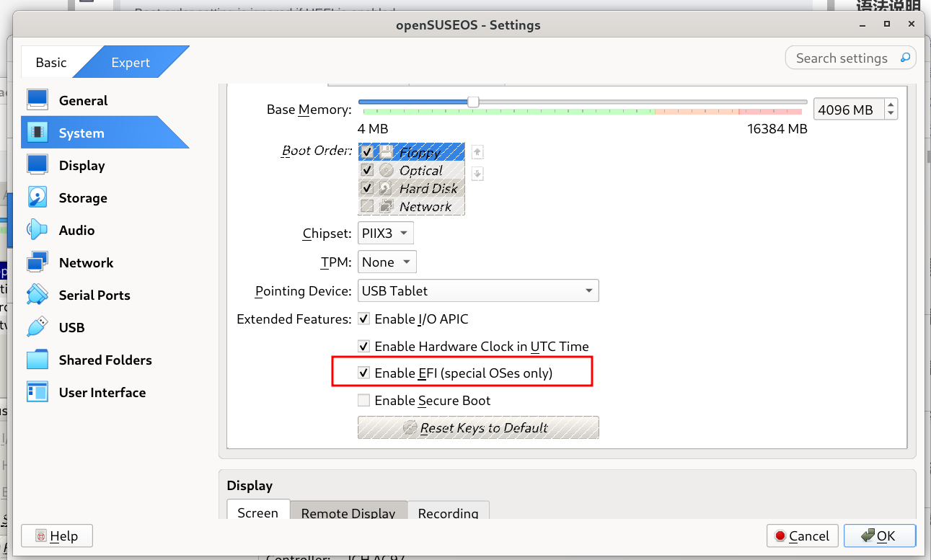Click the Display section heading
This screenshot has height=560, width=931.
(250, 486)
